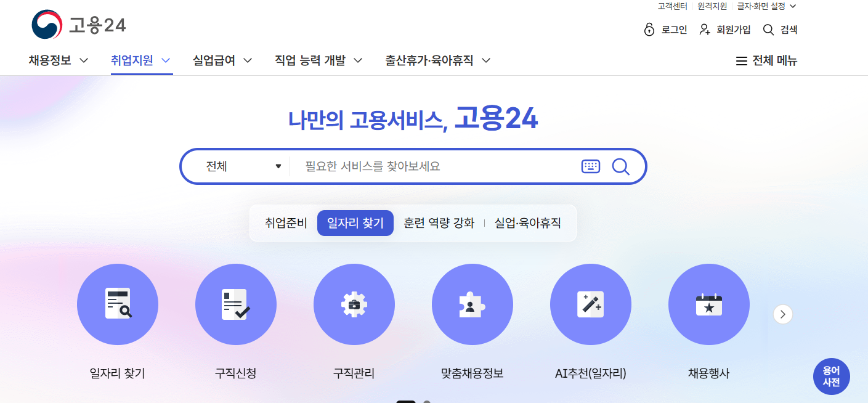
Task: Click the 회원가입 text link
Action: [x=734, y=30]
